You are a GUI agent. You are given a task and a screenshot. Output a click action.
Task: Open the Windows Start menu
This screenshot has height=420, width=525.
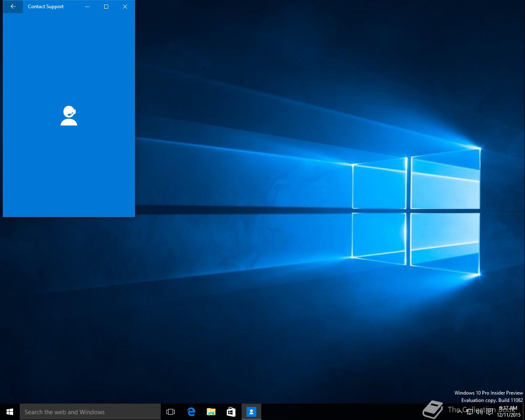click(x=10, y=412)
